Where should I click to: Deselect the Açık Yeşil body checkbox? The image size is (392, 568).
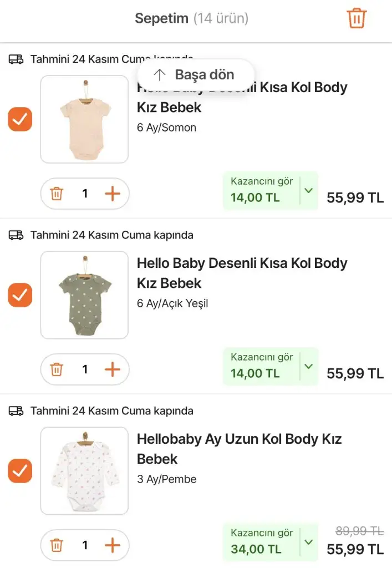[x=20, y=295]
